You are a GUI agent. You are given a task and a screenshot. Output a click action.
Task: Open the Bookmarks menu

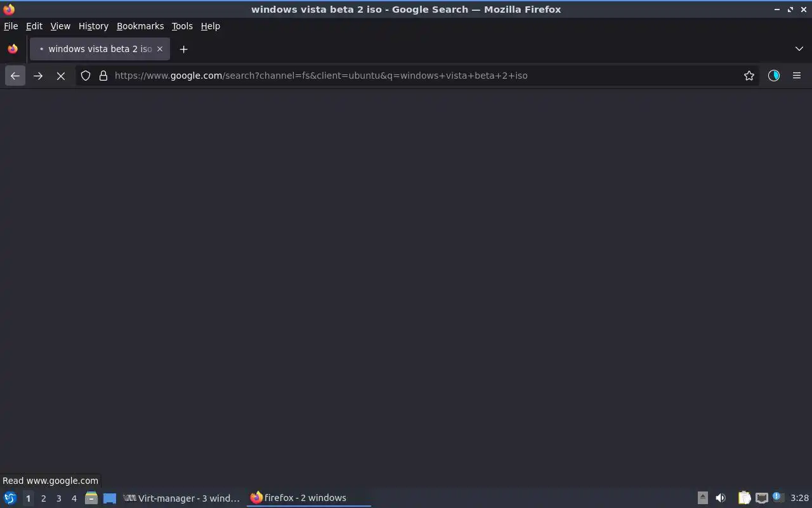pyautogui.click(x=140, y=26)
